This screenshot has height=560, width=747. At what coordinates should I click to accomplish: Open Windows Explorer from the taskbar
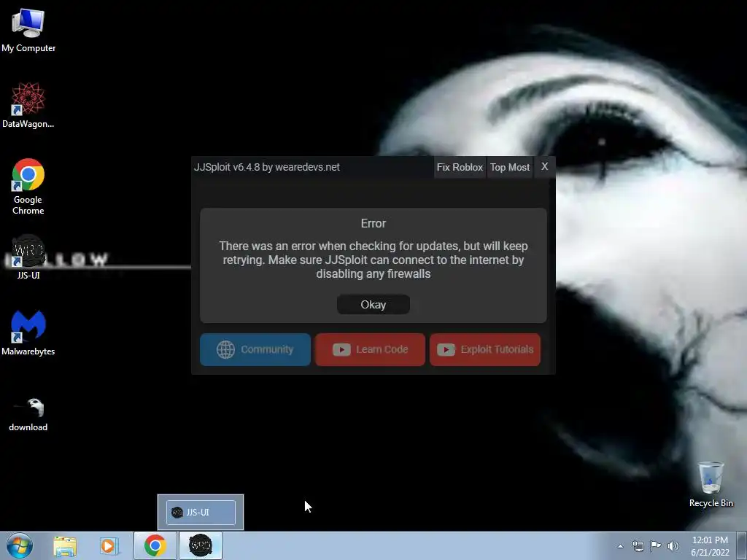(65, 546)
